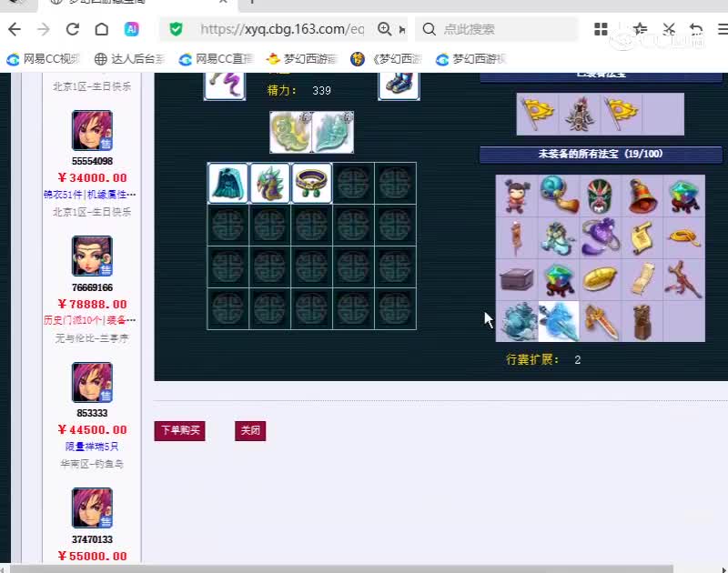728x573 pixels.
Task: Click the undo arrow toolbar icon
Action: point(696,29)
